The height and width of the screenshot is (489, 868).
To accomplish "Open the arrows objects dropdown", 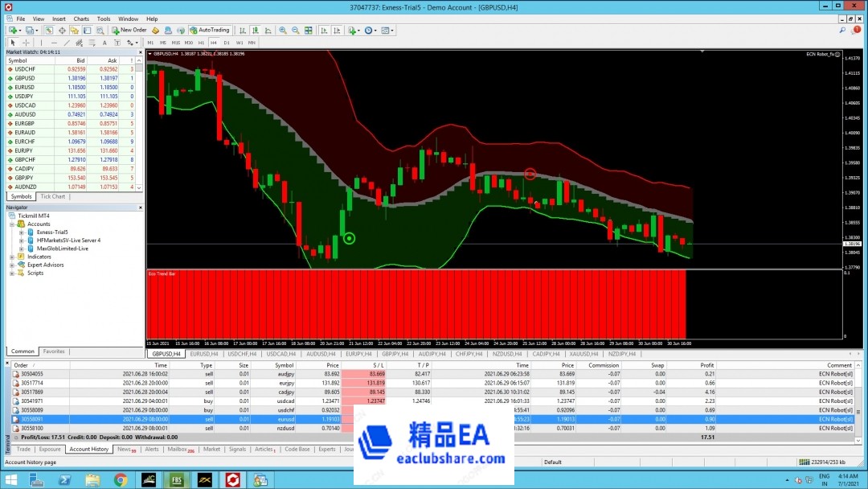I will pos(133,43).
